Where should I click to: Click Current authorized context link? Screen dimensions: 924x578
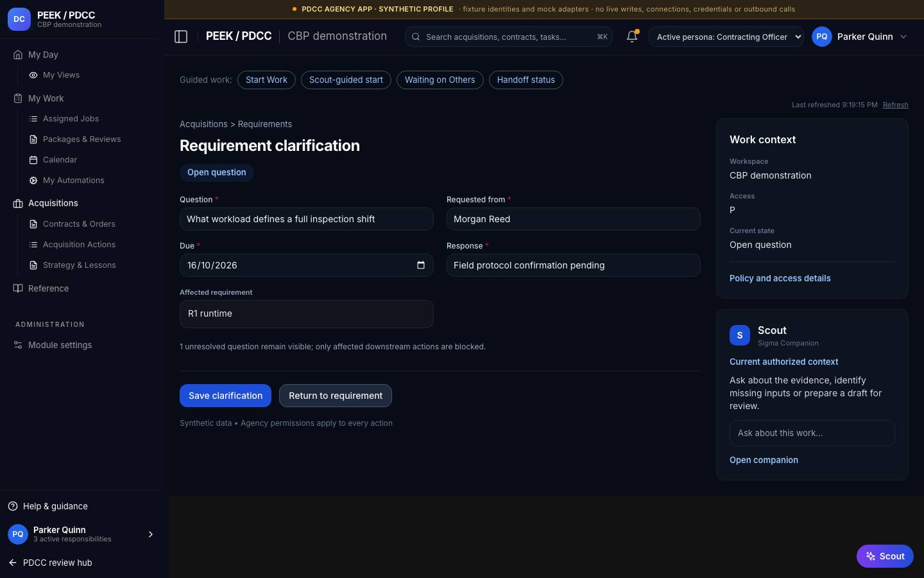point(783,362)
